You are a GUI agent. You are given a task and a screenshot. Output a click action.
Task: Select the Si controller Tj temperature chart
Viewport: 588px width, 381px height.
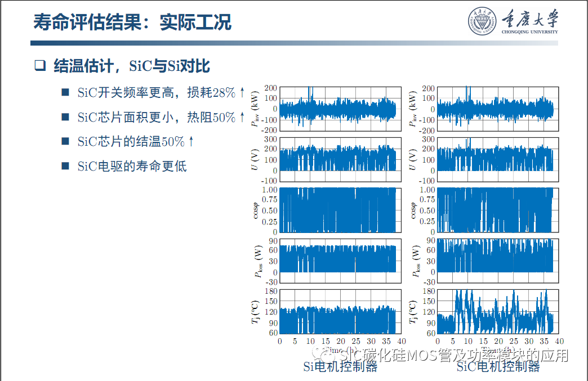pyautogui.click(x=338, y=312)
